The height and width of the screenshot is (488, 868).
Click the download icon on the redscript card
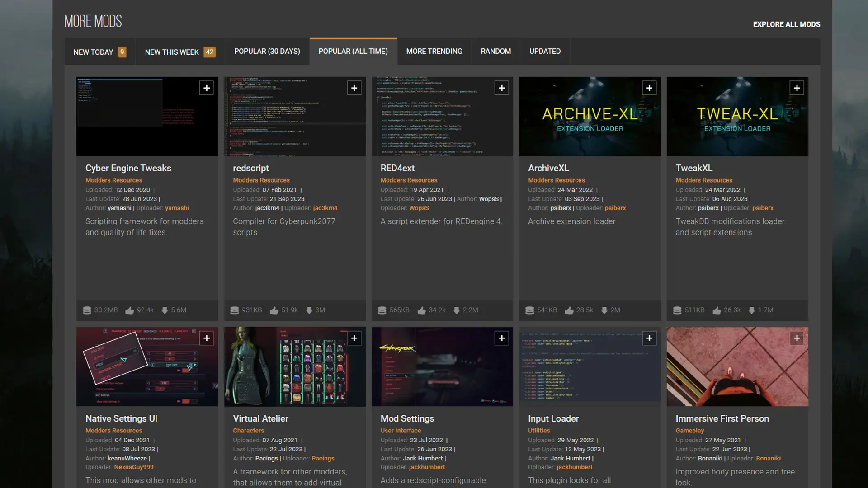[309, 310]
